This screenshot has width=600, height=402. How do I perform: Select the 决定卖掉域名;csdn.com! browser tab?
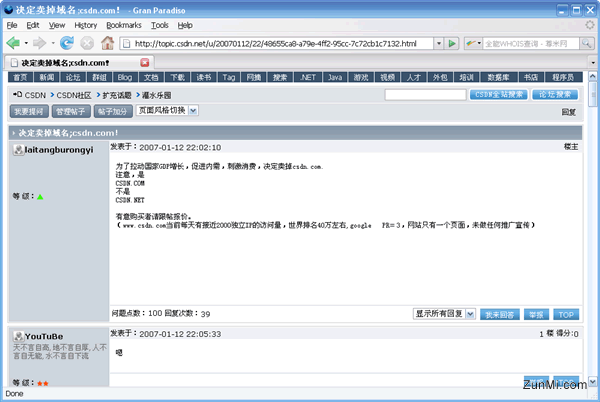click(x=80, y=63)
